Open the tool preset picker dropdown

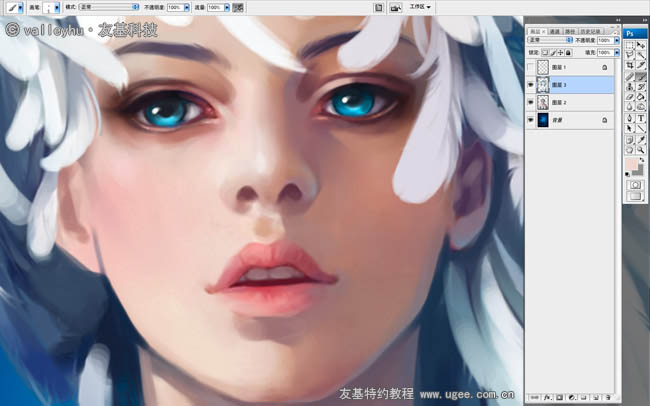tap(20, 7)
